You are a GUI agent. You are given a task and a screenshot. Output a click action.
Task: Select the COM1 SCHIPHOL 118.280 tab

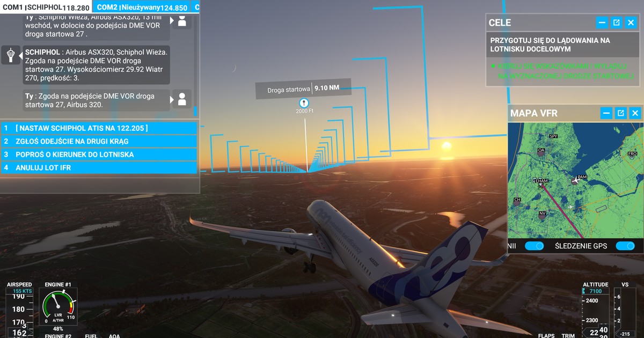point(43,6)
